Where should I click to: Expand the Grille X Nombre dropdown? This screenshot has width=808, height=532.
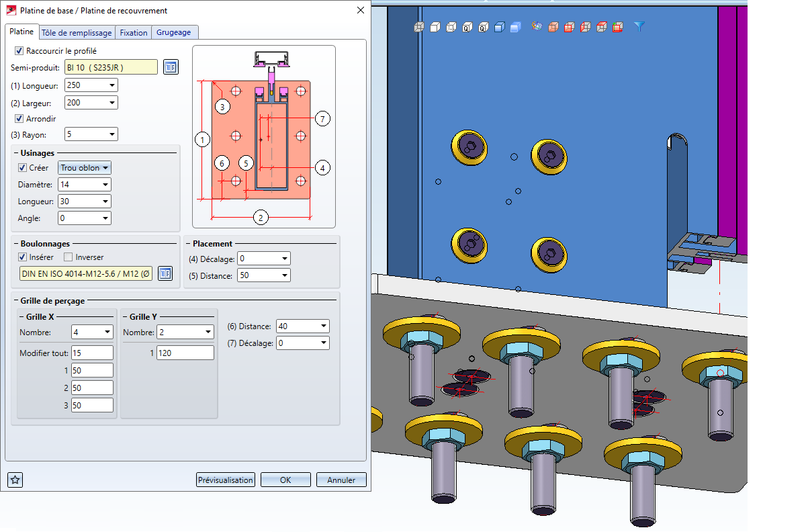(x=107, y=332)
